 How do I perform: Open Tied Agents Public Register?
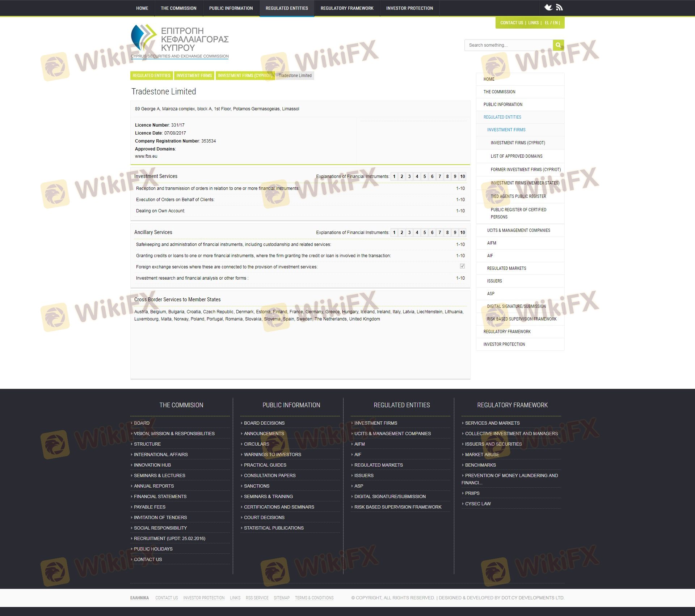518,196
